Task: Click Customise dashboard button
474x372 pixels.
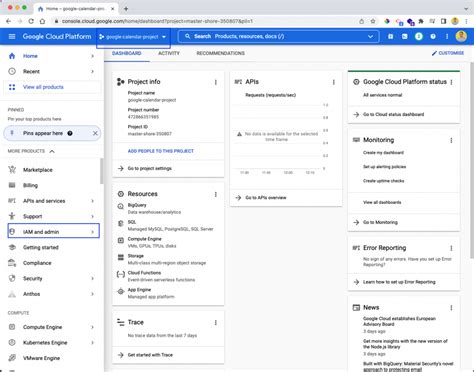Action: pos(448,53)
